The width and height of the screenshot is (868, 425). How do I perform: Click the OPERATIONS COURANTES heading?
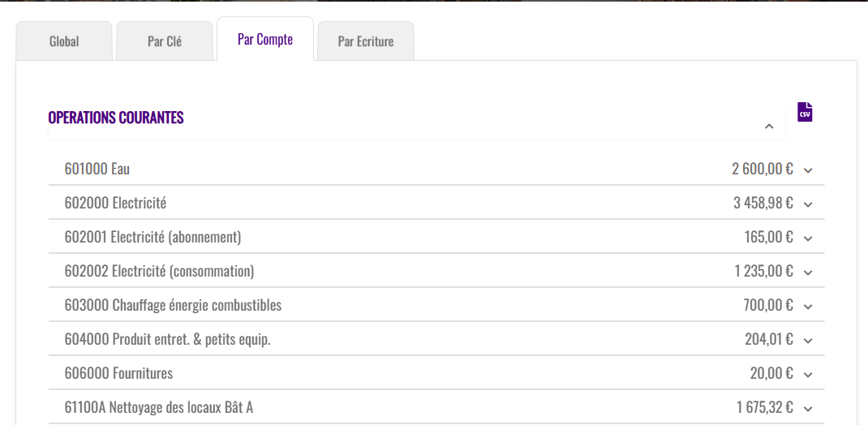116,118
